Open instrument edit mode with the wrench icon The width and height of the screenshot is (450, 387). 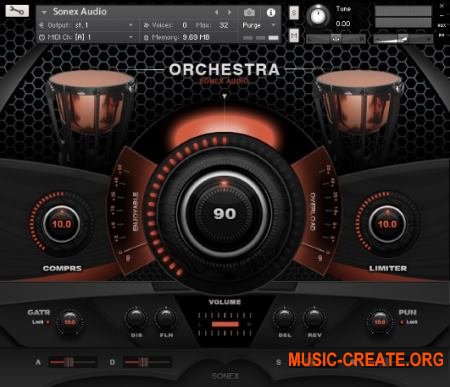(x=17, y=11)
